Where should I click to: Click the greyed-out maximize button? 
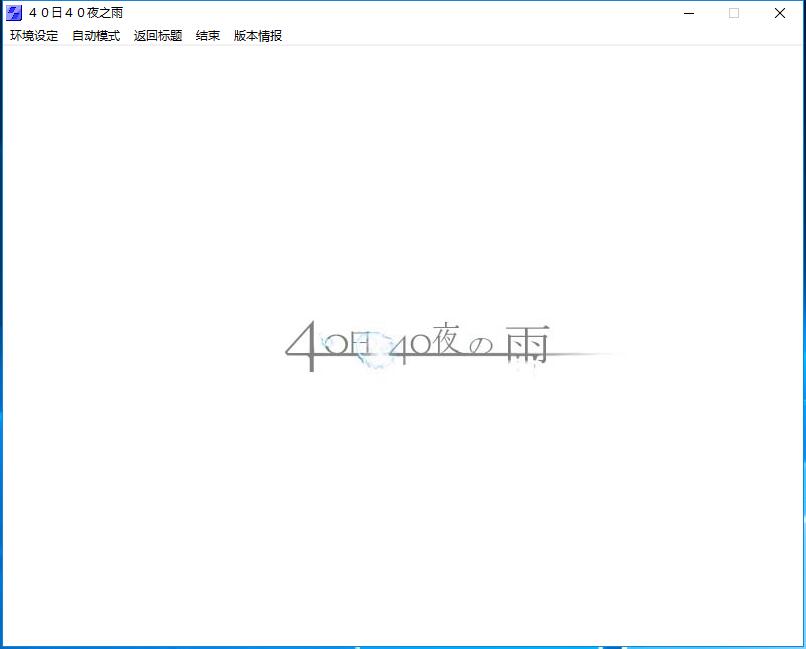click(734, 13)
